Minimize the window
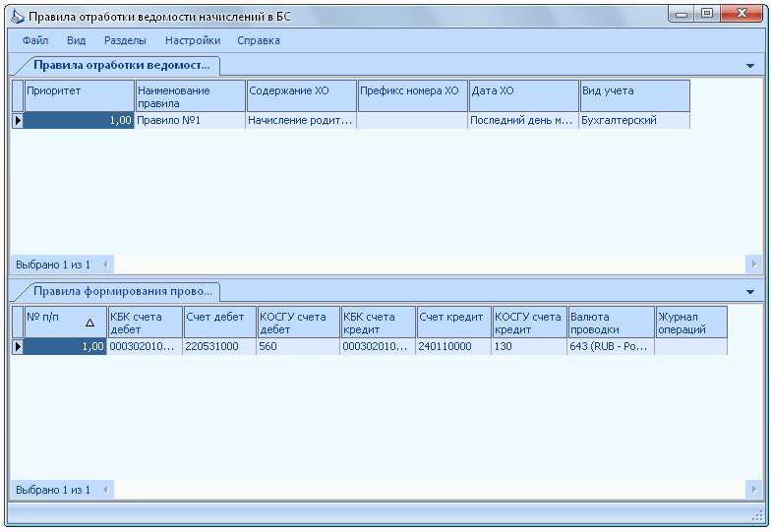This screenshot has width=772, height=532. click(x=682, y=14)
